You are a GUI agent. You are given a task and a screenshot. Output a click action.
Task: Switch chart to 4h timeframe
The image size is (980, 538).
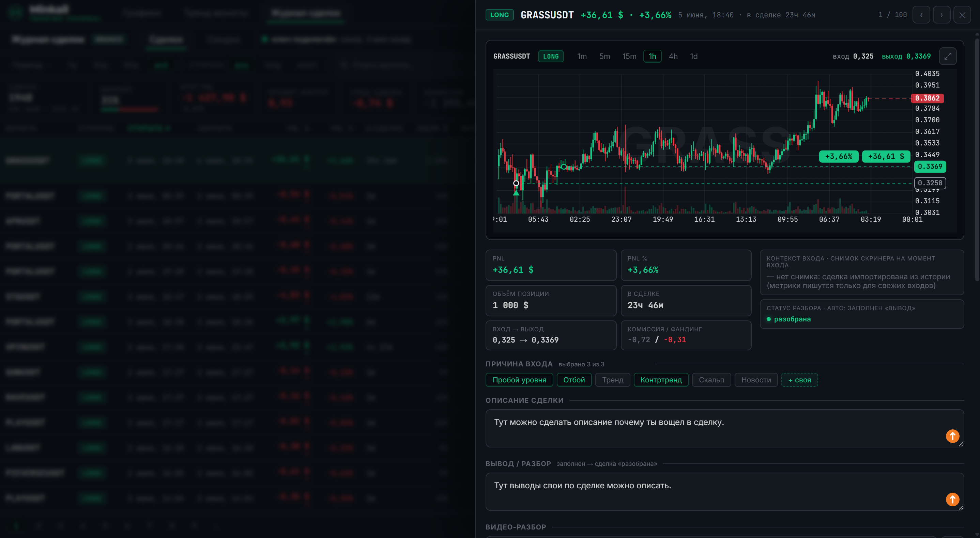[x=673, y=56]
